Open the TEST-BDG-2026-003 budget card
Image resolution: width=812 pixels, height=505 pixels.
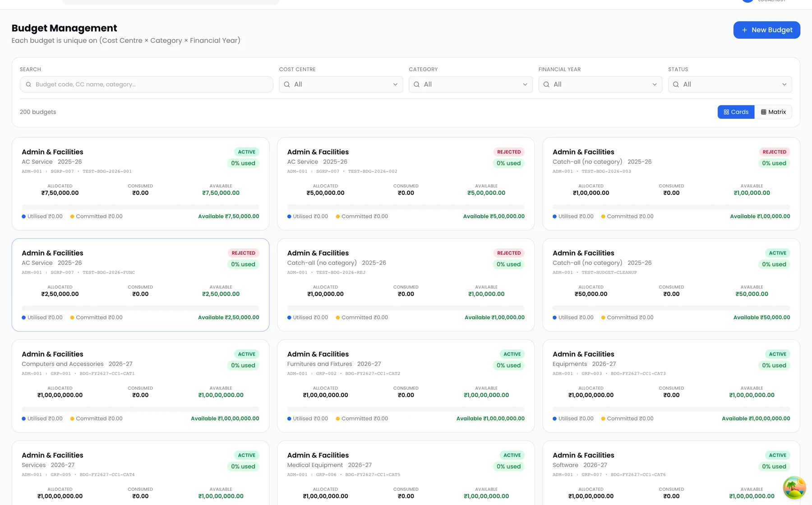point(671,184)
